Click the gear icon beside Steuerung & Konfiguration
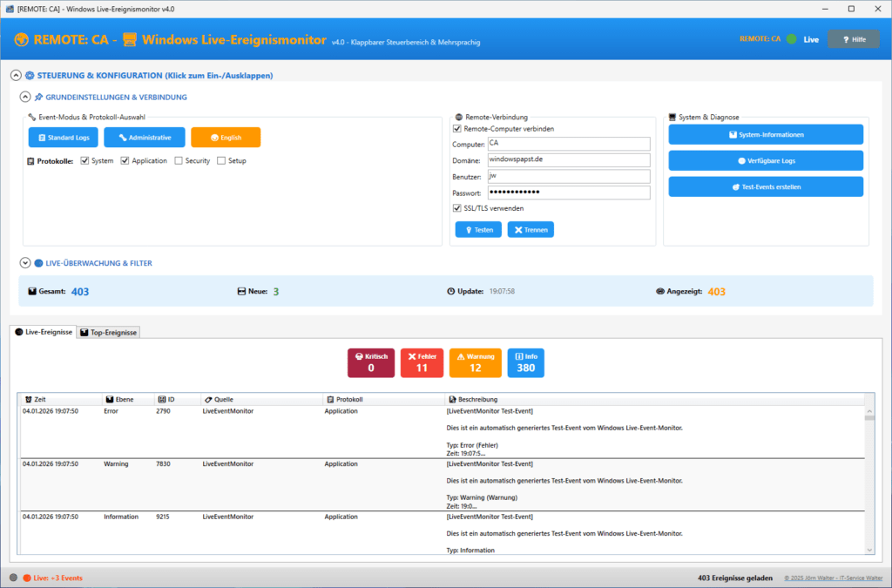This screenshot has width=892, height=588. pos(30,76)
